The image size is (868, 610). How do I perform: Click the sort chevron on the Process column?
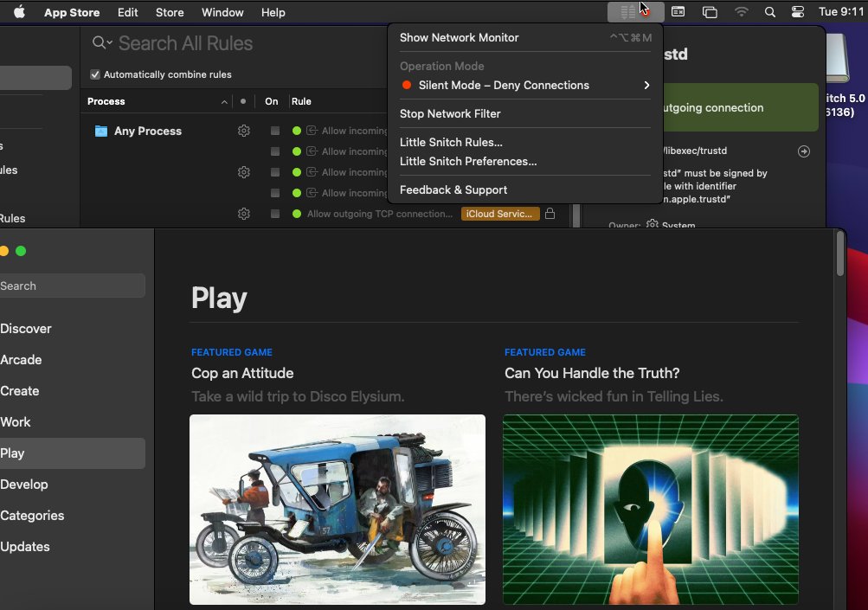tap(224, 102)
